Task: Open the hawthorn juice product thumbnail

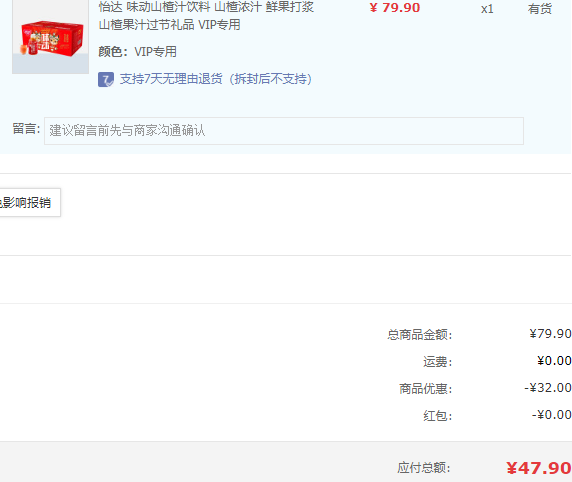Action: 50,36
